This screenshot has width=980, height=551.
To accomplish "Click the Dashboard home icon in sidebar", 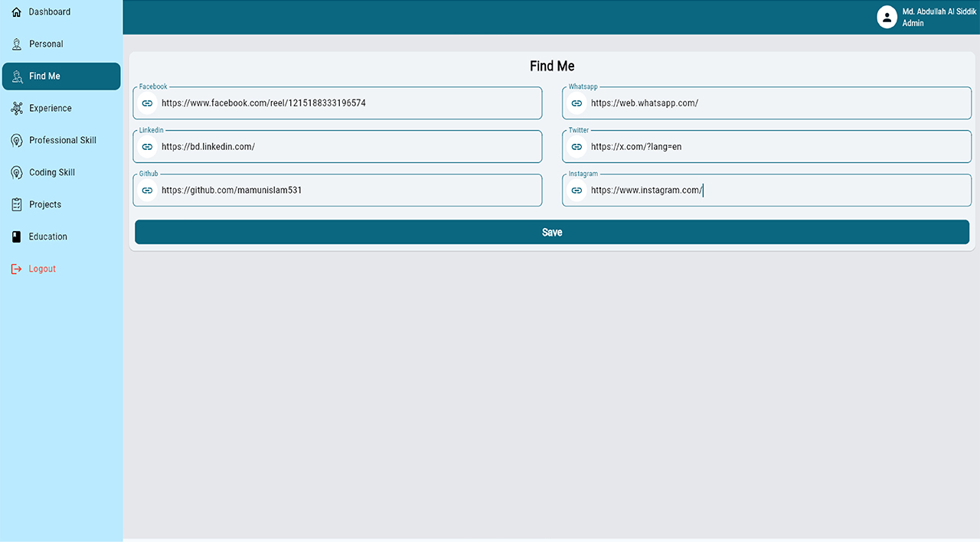I will pyautogui.click(x=15, y=11).
